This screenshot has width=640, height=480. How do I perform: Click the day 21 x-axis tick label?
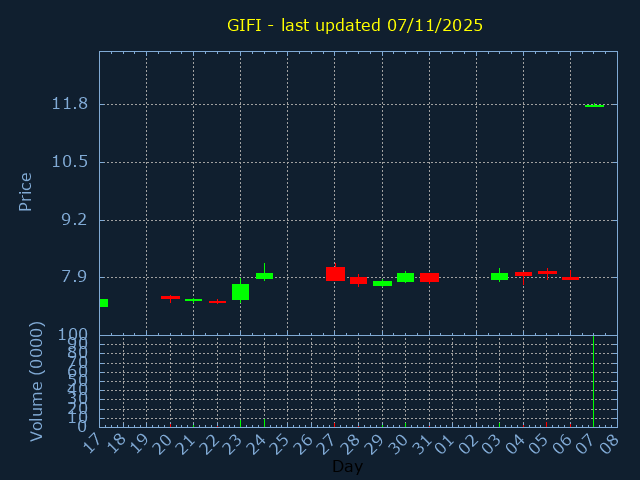click(x=187, y=444)
